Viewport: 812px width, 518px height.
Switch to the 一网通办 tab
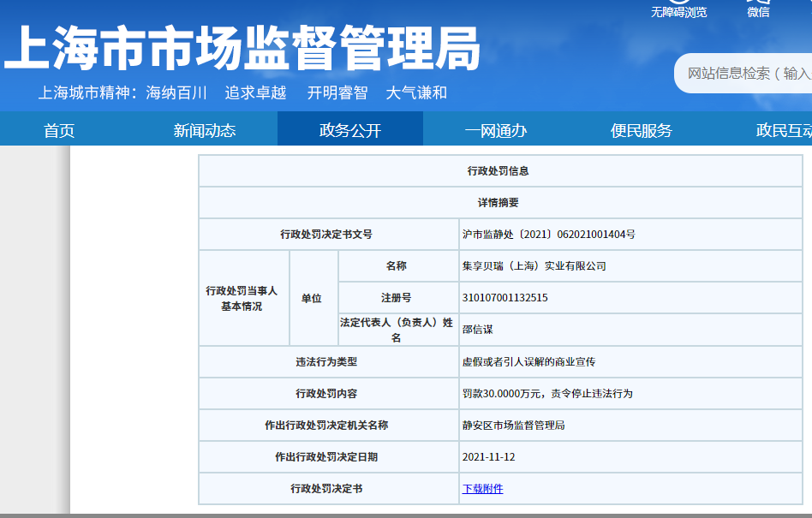[495, 130]
